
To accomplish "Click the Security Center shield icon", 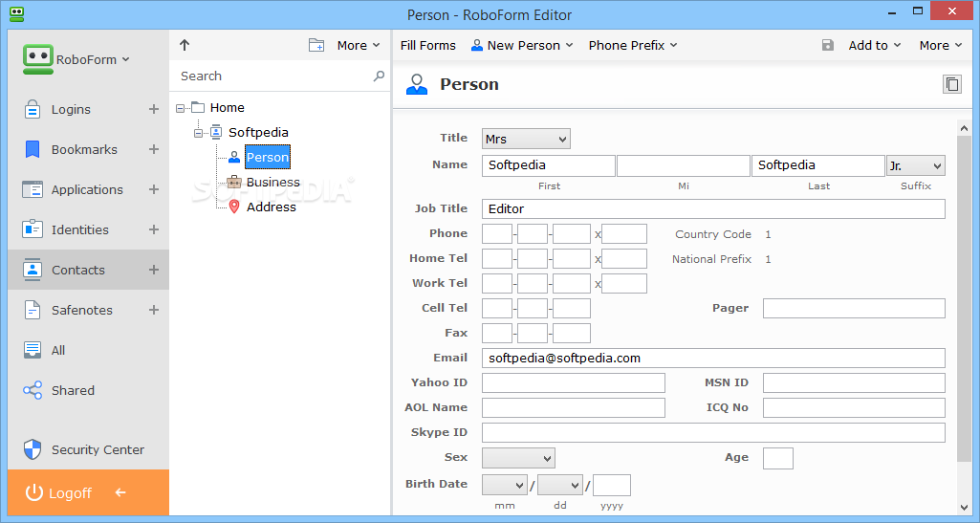I will [32, 449].
